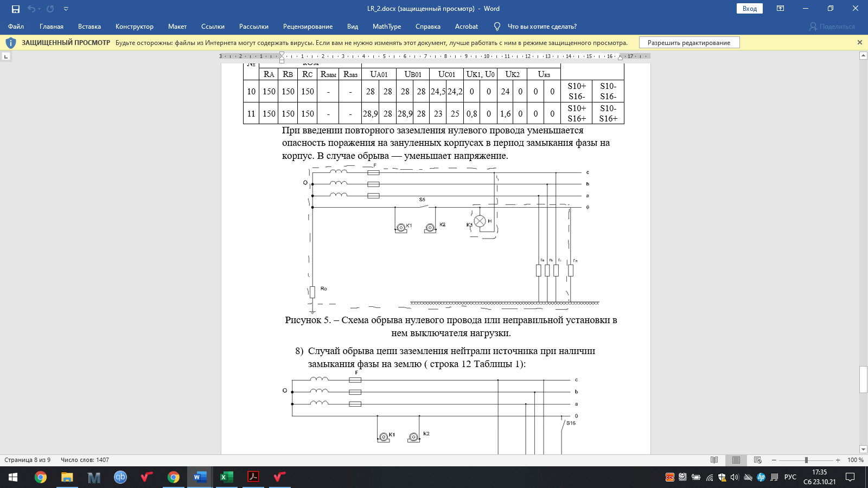This screenshot has height=488, width=868.
Task: Open the Рецензирование ribbon tab
Action: 308,27
